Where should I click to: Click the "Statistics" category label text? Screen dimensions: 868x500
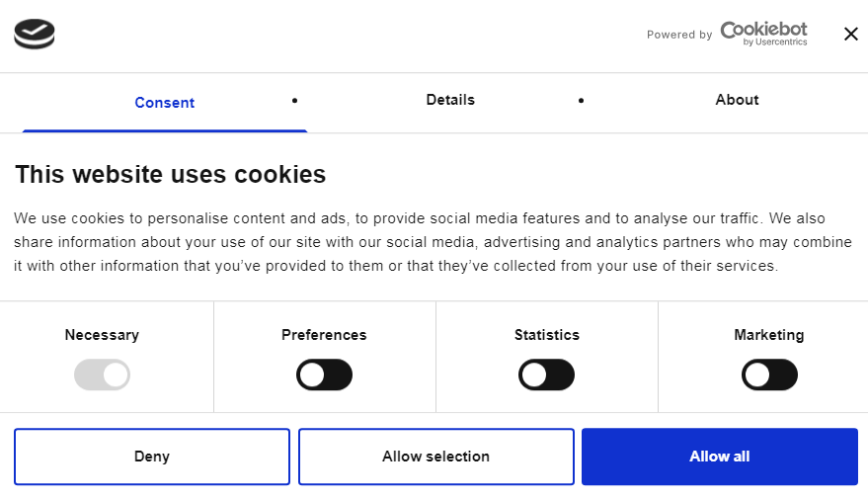coord(546,335)
